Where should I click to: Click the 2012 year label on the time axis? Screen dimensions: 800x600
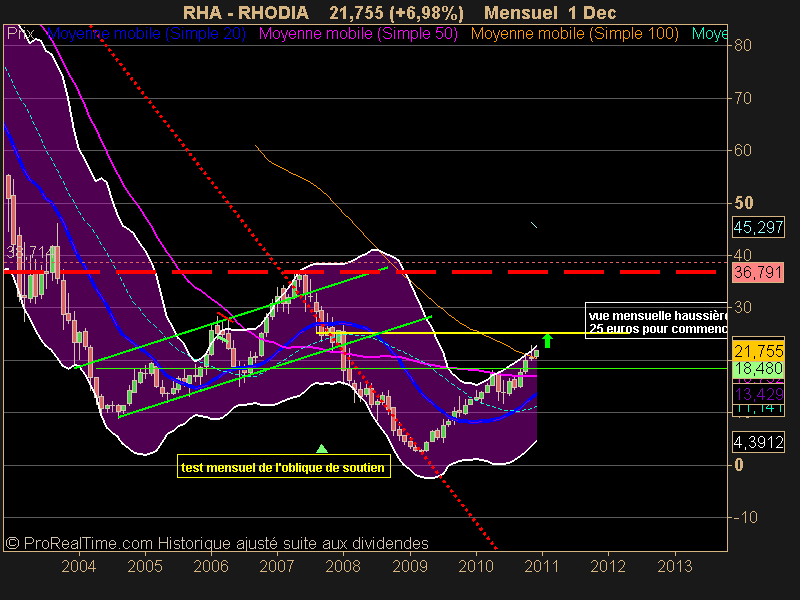[608, 566]
